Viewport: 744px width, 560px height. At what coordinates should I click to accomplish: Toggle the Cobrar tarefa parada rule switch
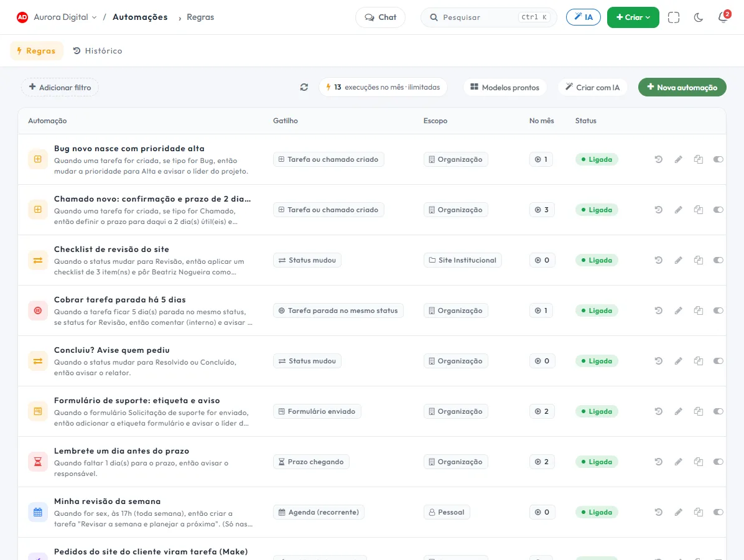pyautogui.click(x=718, y=310)
